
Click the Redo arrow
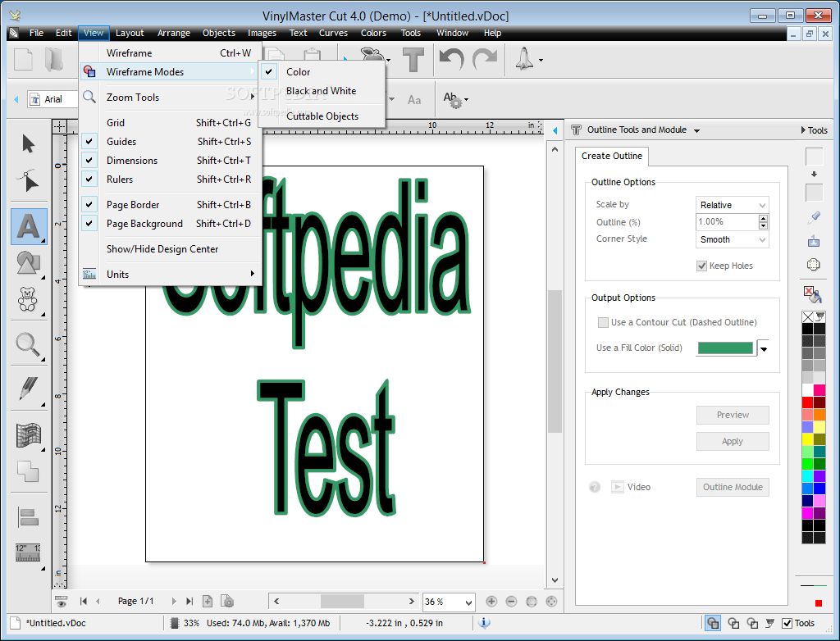point(486,59)
